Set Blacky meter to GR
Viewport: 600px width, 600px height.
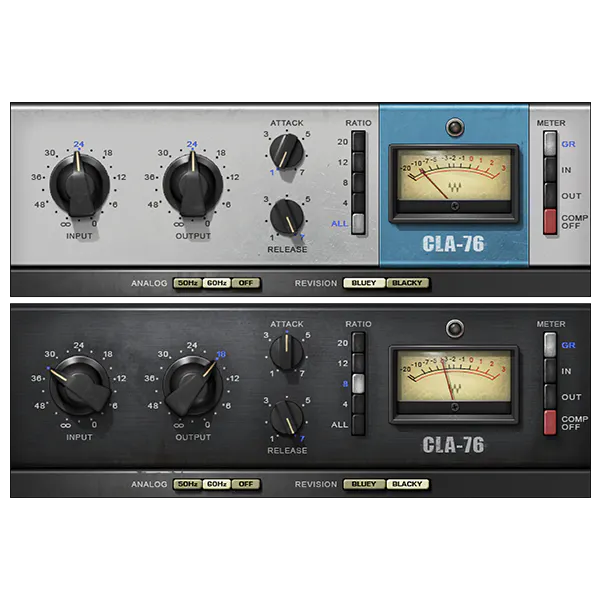550,345
